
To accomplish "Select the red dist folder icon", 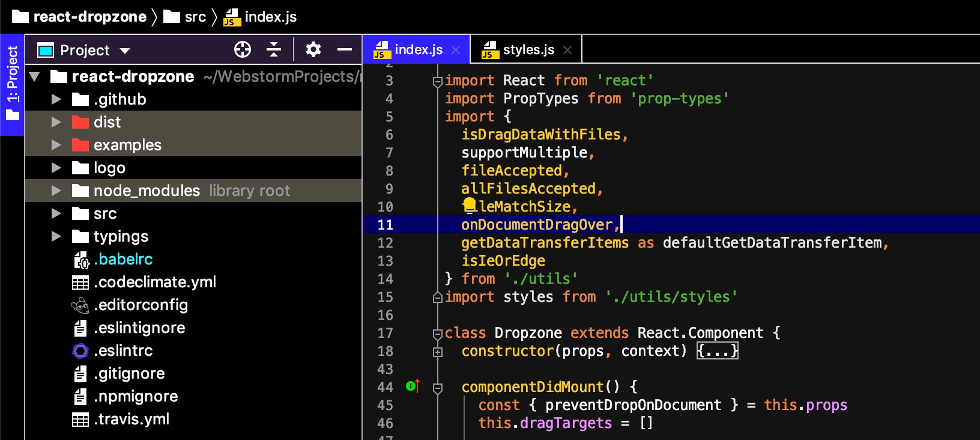I will [x=80, y=122].
